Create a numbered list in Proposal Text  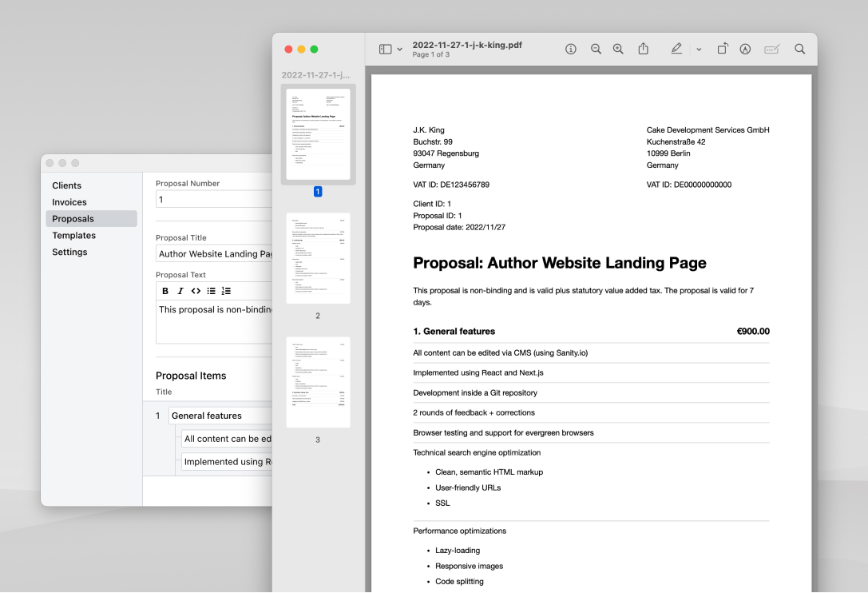click(x=226, y=291)
